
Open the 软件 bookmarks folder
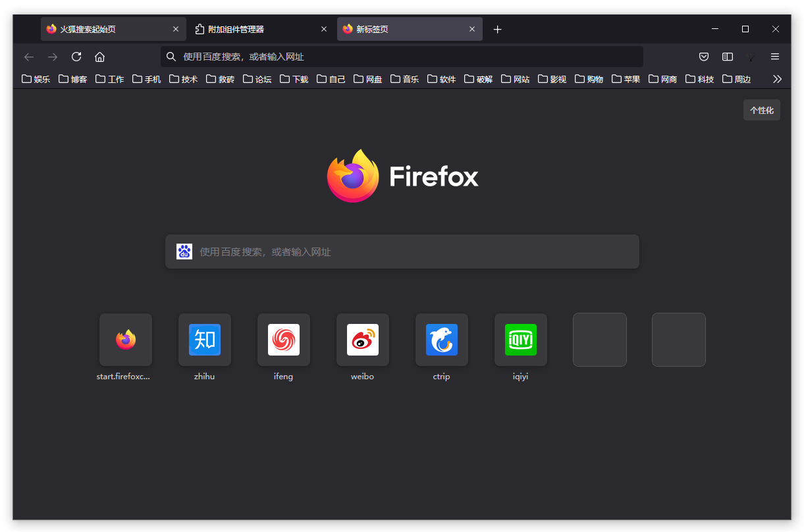[441, 78]
